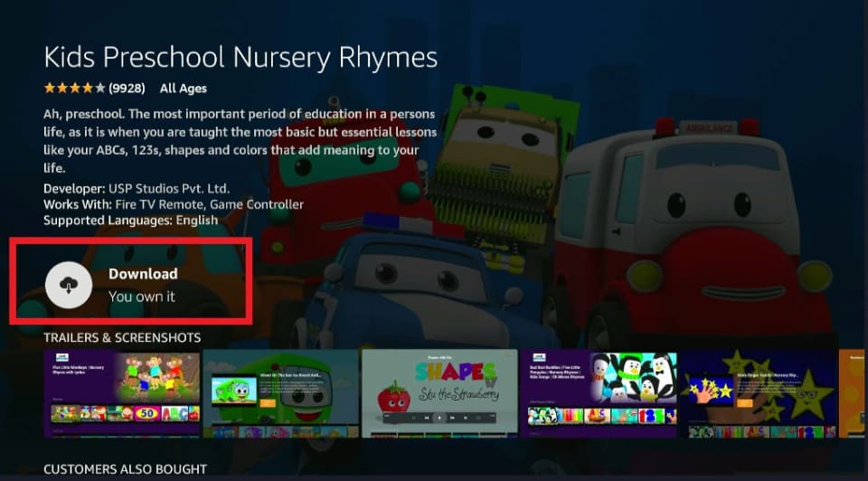Click the 'All Ages' rating label
This screenshot has width=868, height=481.
click(x=184, y=88)
